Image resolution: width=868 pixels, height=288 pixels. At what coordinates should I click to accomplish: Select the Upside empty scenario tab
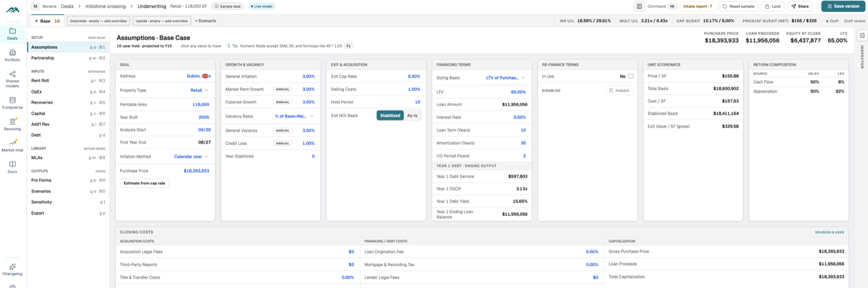[x=162, y=21]
